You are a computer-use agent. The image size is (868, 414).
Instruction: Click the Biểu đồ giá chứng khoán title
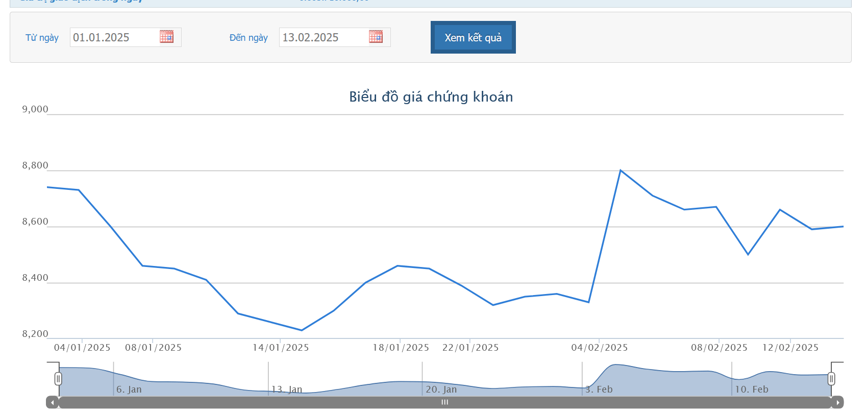point(431,97)
